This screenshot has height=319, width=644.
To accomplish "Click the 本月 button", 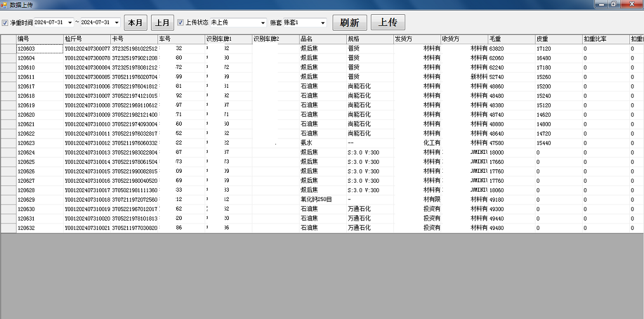I will point(136,23).
